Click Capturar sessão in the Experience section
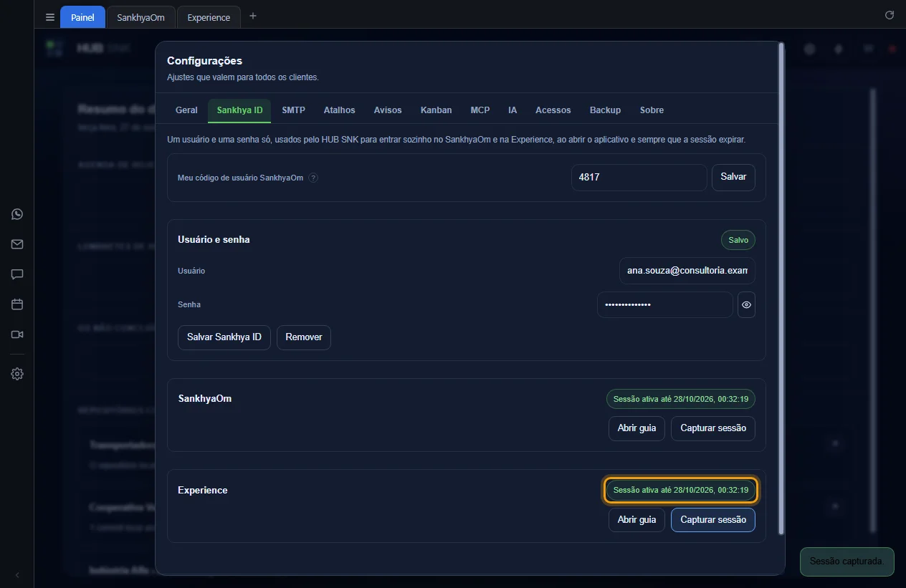 [713, 520]
